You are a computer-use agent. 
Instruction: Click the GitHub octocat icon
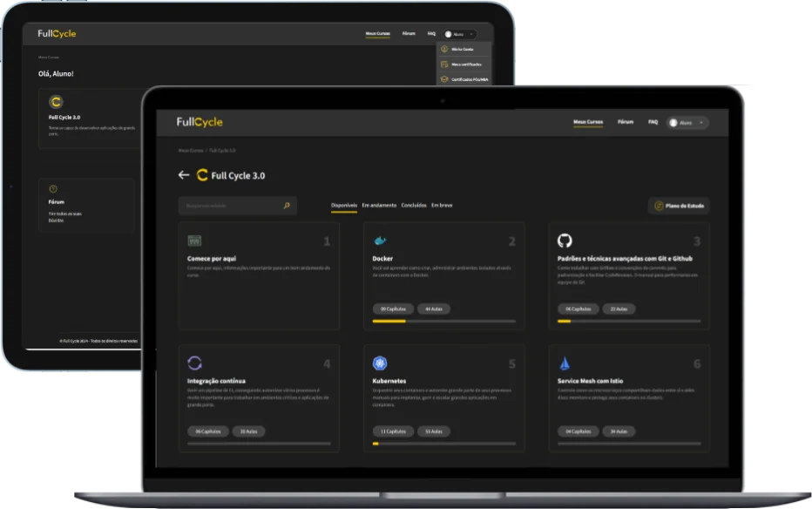coord(565,241)
